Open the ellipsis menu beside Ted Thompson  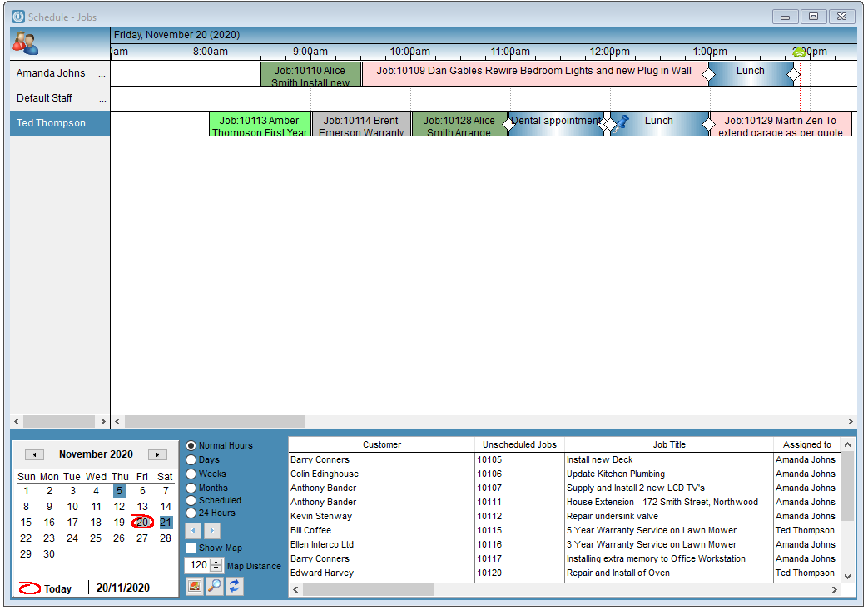102,124
